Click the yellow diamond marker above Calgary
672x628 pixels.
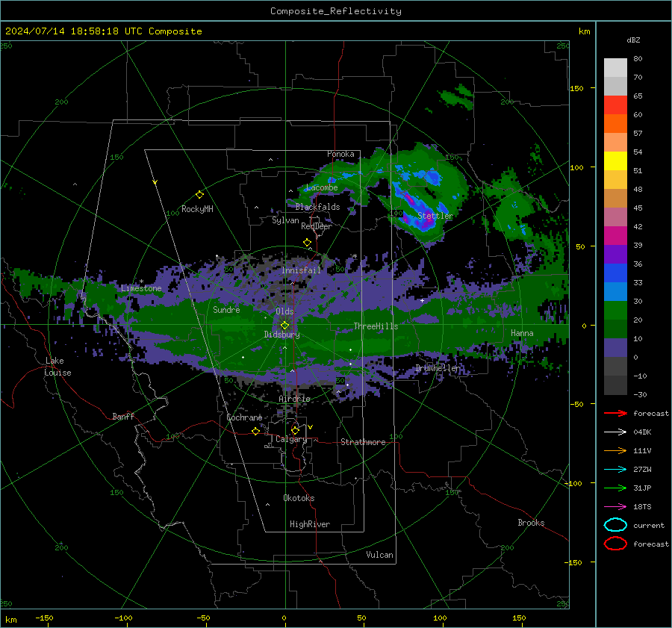tap(295, 430)
